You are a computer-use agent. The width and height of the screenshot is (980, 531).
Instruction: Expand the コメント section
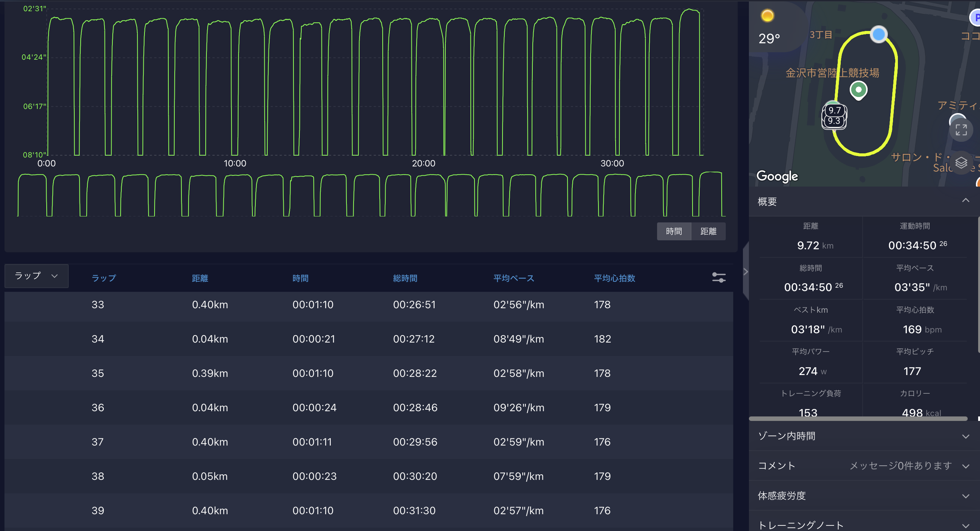(965, 466)
